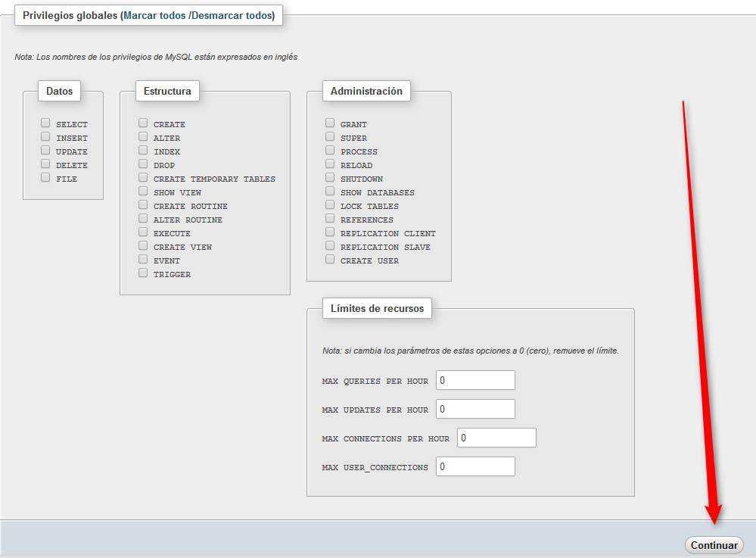Enable CREATE TEMPORARY TABLES checkbox
756x558 pixels.
tap(143, 178)
